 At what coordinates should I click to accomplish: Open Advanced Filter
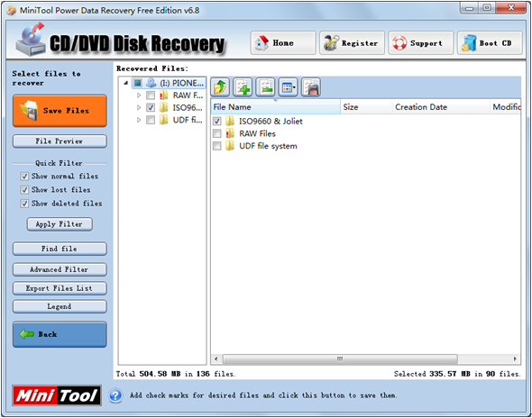coord(60,269)
